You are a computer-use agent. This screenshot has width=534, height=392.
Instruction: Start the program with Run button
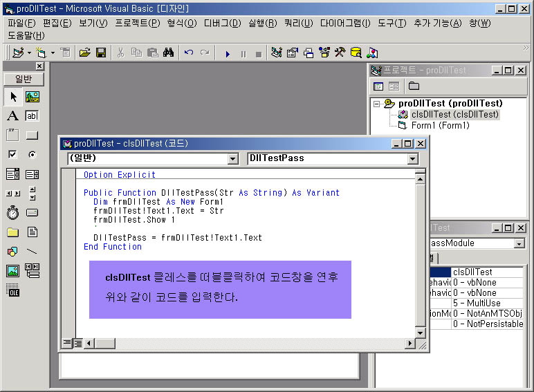pos(228,54)
